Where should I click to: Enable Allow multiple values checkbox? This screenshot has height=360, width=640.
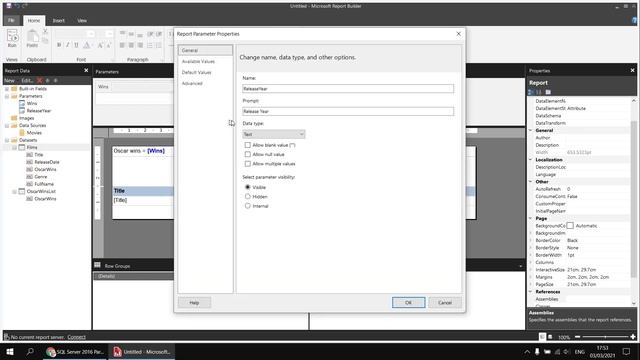click(247, 164)
